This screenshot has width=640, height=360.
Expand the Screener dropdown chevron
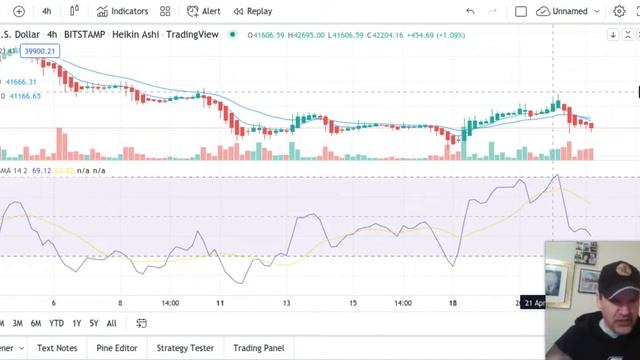pyautogui.click(x=22, y=348)
